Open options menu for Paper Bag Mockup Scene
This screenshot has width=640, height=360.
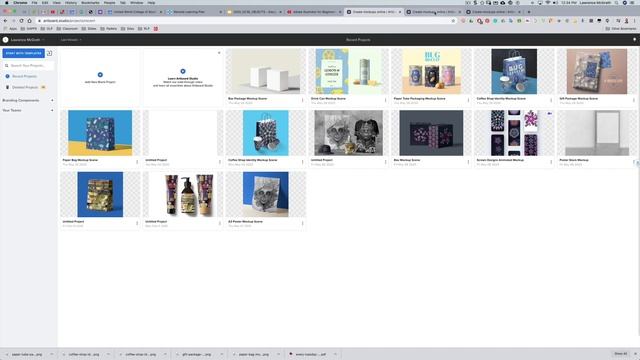137,162
